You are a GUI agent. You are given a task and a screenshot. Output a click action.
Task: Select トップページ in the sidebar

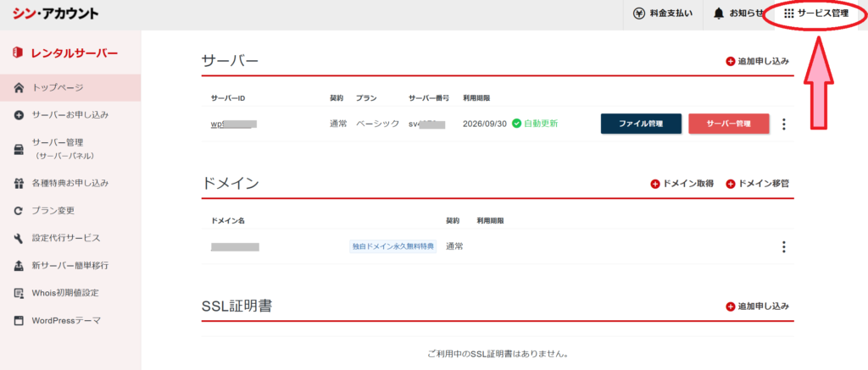[x=58, y=87]
